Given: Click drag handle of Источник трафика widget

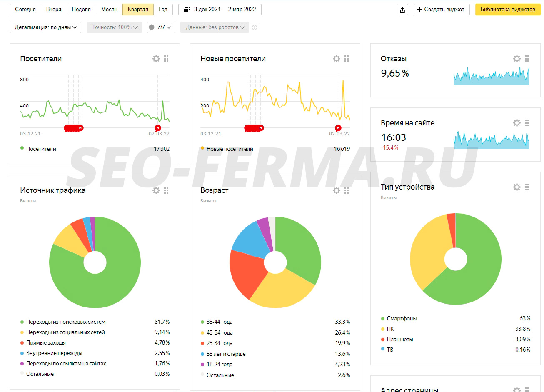Looking at the screenshot, I should pos(167,190).
